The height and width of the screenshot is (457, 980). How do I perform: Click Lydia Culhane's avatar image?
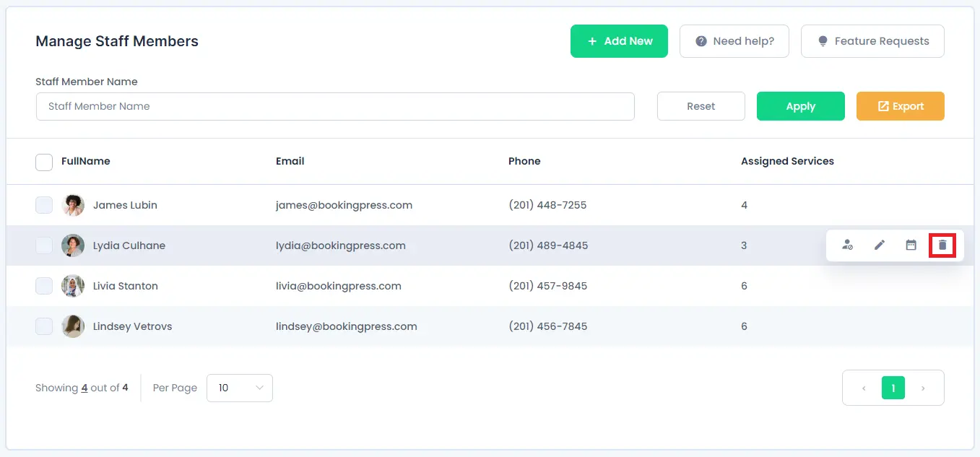tap(73, 245)
